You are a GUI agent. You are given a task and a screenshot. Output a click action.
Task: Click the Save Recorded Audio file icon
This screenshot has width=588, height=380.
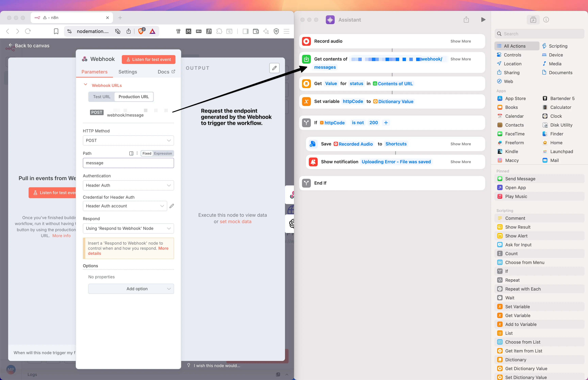pyautogui.click(x=313, y=144)
